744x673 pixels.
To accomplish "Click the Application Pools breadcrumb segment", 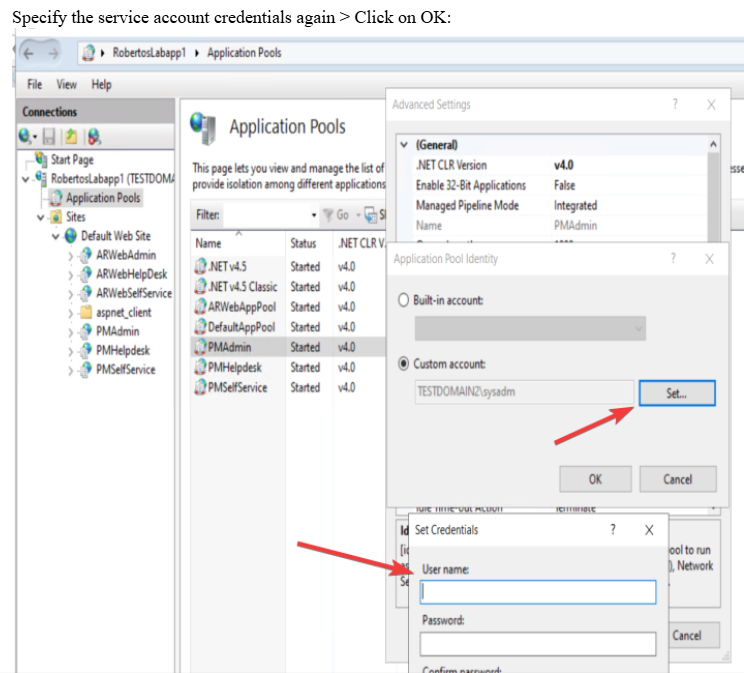I will [244, 53].
